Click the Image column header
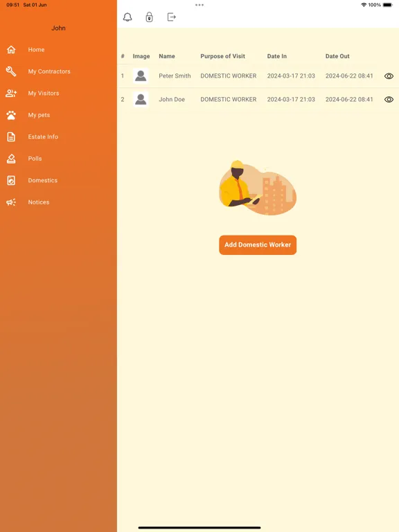399x532 pixels. pyautogui.click(x=141, y=56)
